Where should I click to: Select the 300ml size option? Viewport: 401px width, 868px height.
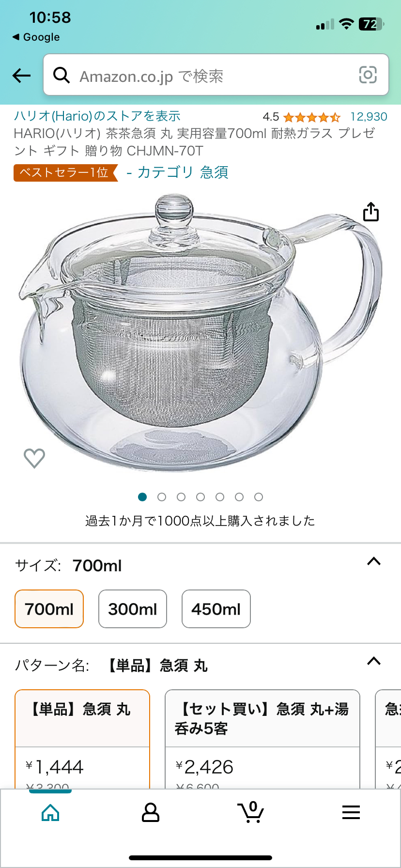(x=133, y=609)
